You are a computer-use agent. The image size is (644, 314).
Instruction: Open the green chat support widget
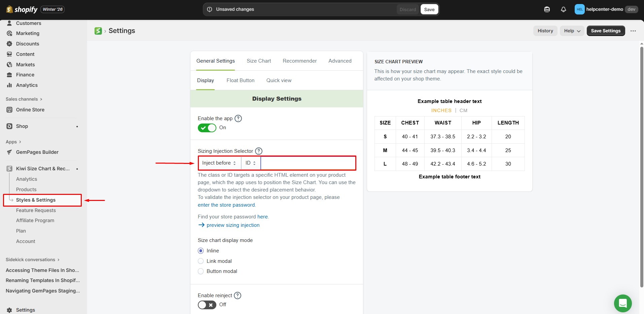tap(622, 303)
